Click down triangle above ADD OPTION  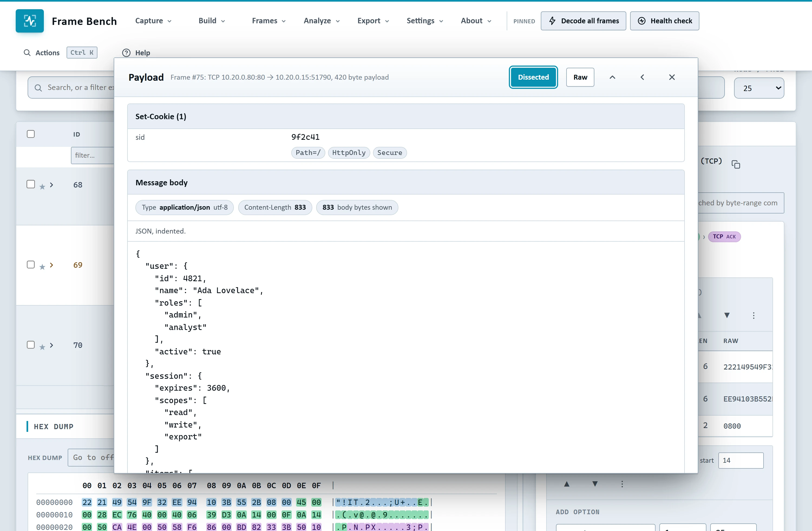pos(595,484)
